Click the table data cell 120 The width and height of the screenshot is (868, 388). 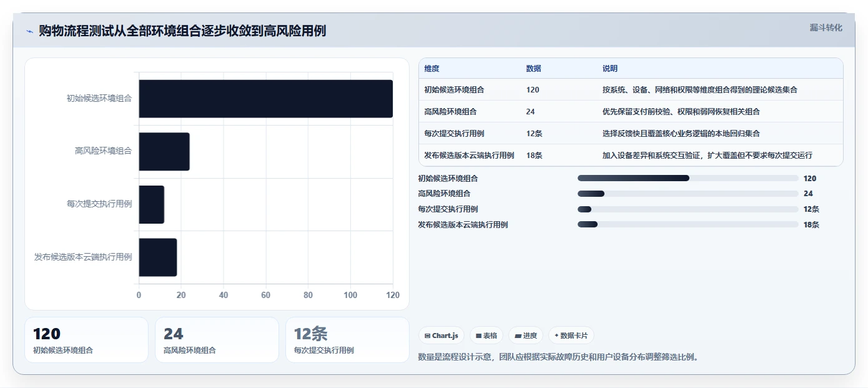[x=533, y=90]
